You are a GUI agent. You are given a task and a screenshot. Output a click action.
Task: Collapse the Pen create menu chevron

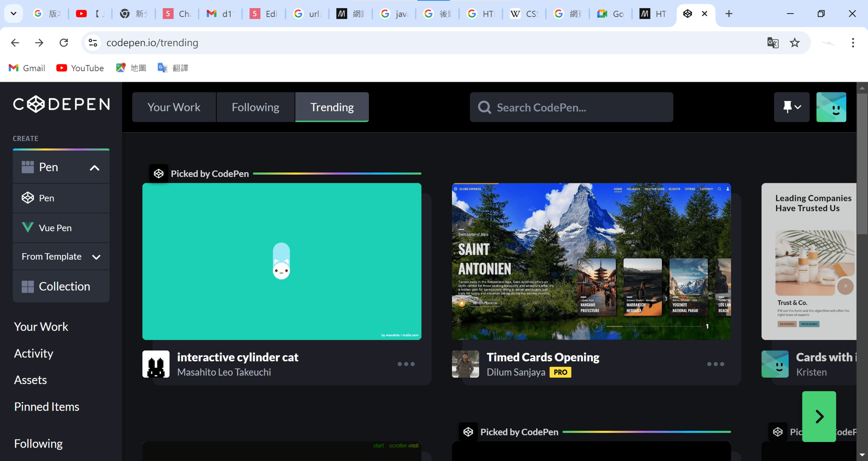coord(94,168)
